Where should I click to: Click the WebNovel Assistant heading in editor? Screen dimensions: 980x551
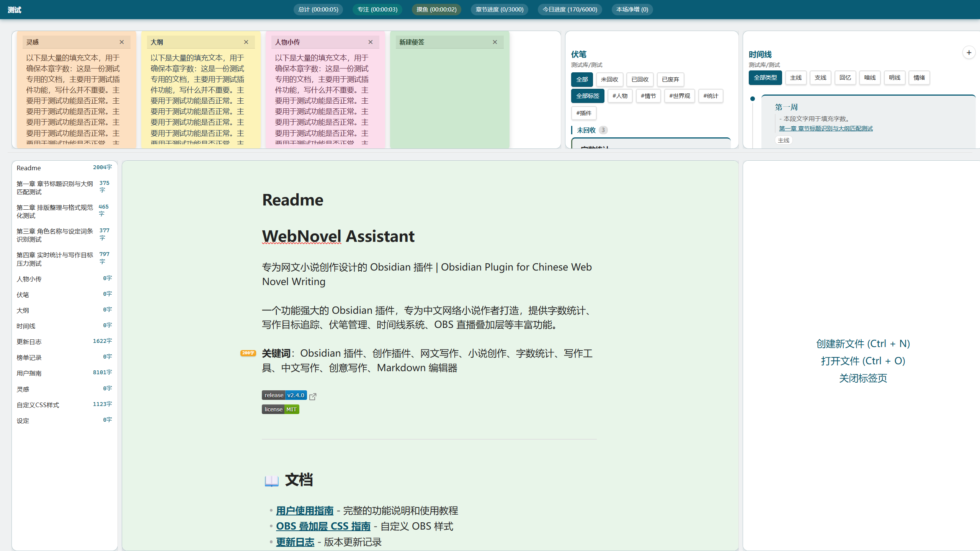pyautogui.click(x=338, y=236)
